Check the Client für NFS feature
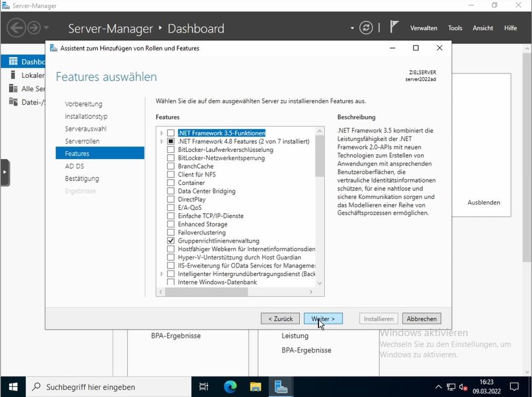Image resolution: width=532 pixels, height=397 pixels. tap(171, 175)
